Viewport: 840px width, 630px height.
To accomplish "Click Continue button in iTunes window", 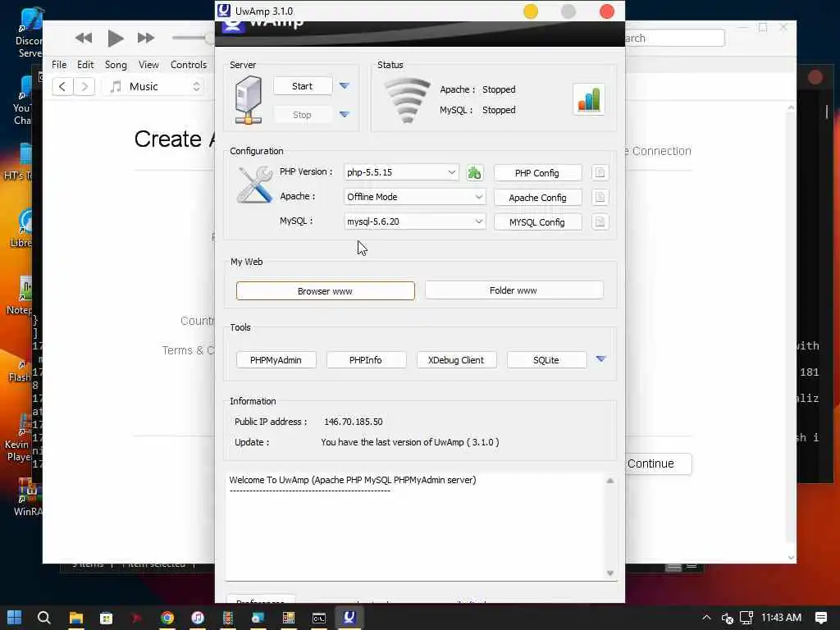I will tap(658, 463).
